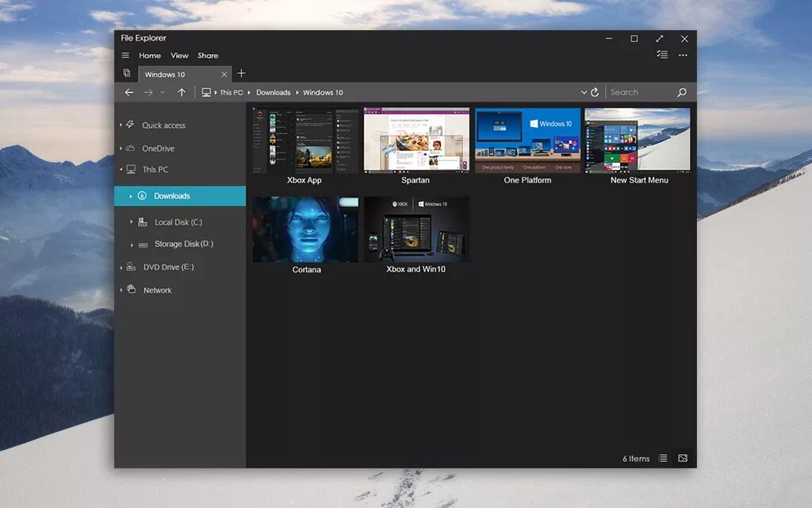812x508 pixels.
Task: Refresh the current folder
Action: coord(595,92)
